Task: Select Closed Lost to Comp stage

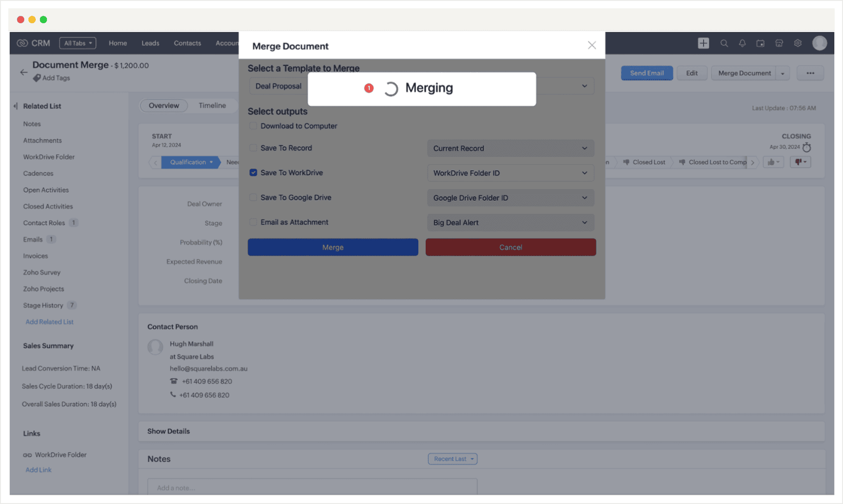Action: [712, 162]
